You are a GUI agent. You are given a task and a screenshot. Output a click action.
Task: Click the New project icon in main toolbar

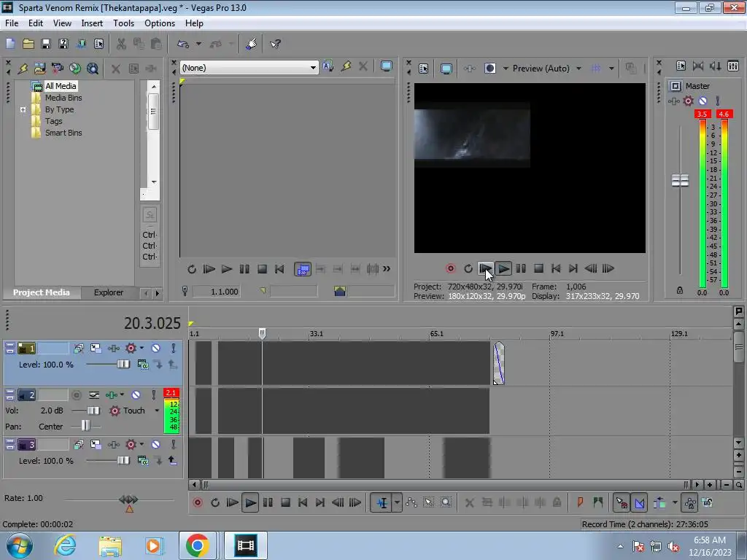(10, 44)
